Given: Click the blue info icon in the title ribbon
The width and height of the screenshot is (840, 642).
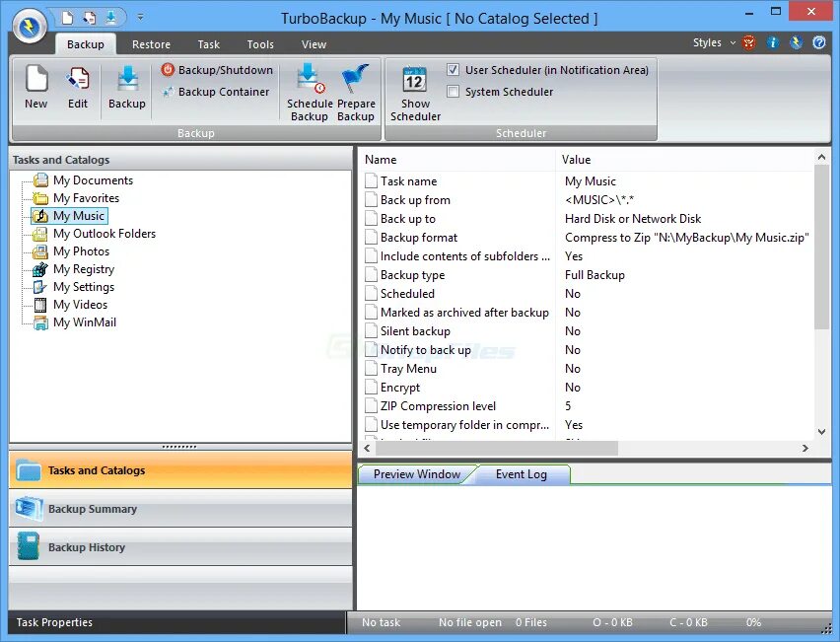Looking at the screenshot, I should 772,42.
